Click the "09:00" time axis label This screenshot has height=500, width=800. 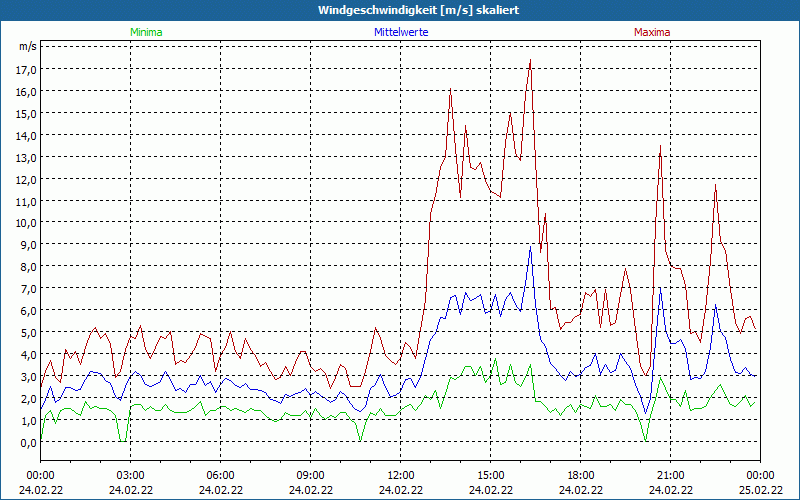[311, 476]
